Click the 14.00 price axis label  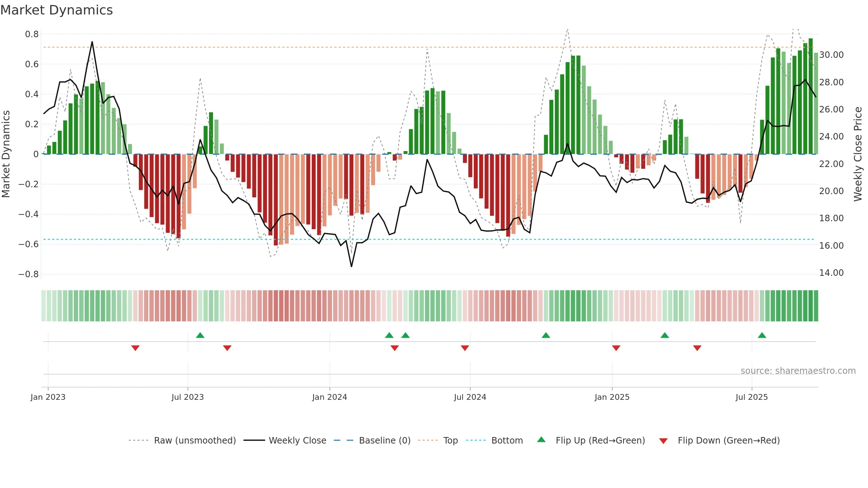coord(831,273)
